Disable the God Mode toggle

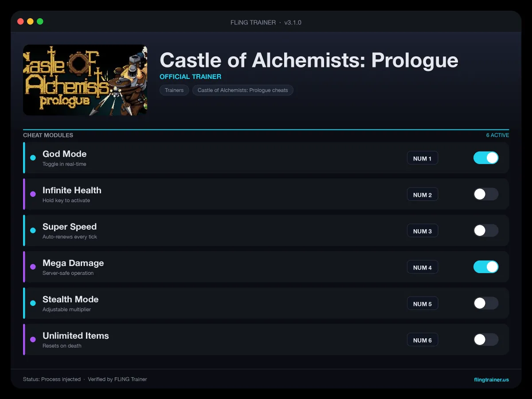click(x=486, y=158)
